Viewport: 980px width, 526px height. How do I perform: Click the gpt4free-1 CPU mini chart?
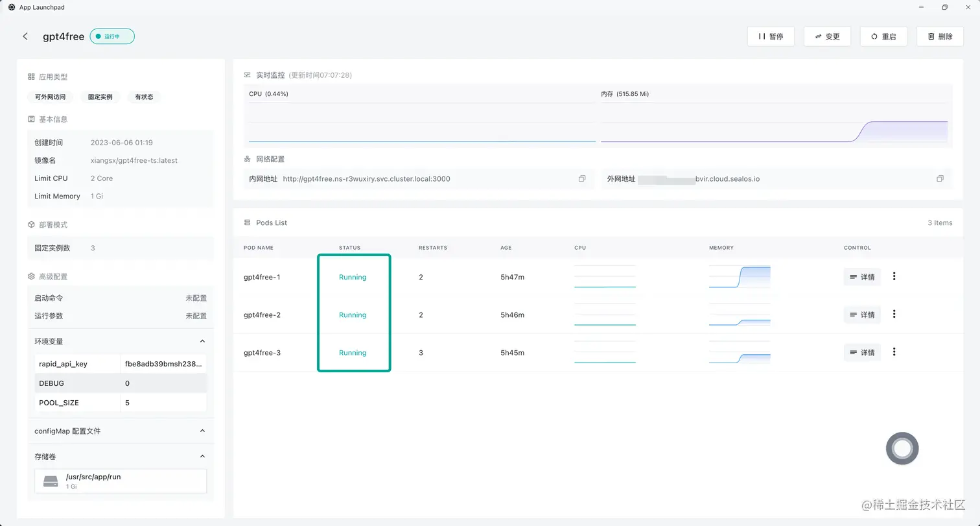click(x=605, y=276)
